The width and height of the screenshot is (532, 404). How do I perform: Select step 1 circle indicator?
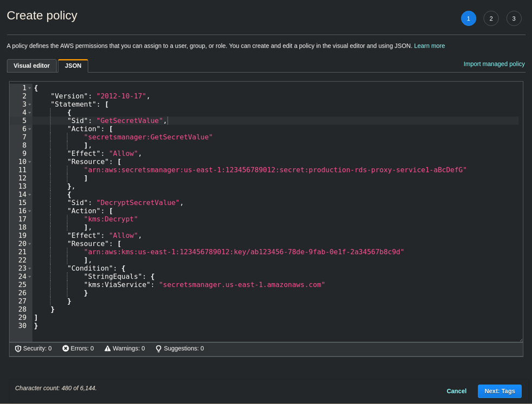[x=468, y=18]
